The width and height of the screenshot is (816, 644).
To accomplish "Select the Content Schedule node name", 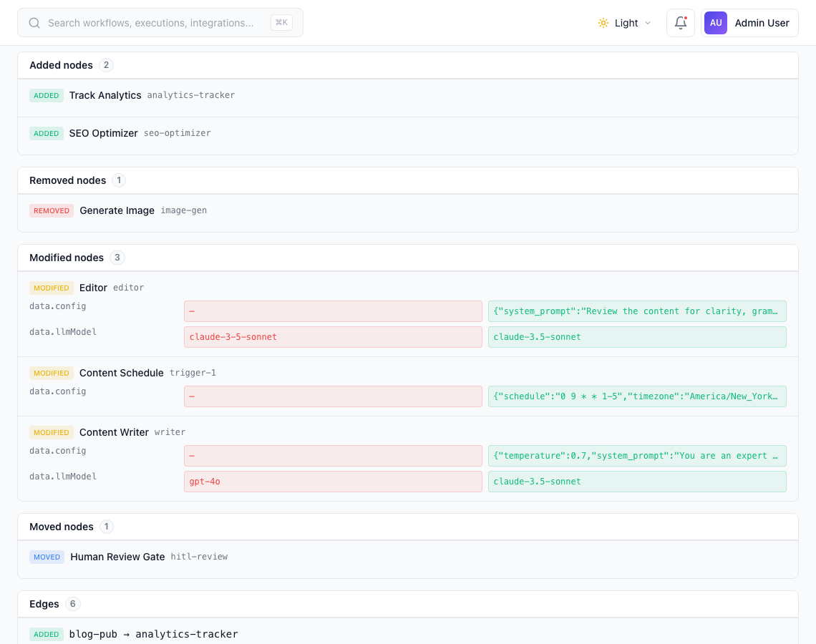I will [x=121, y=373].
